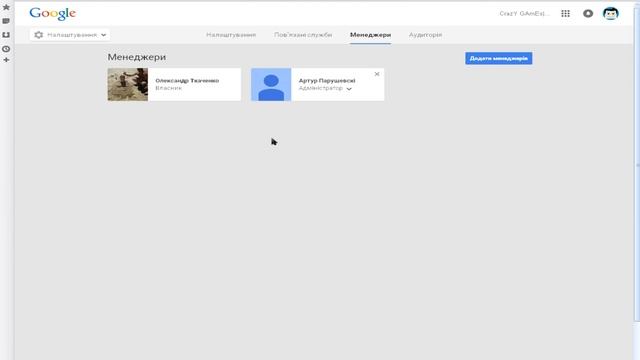Screen dimensions: 640x360
Task: Click the Менеджери page heading
Action: [x=137, y=57]
